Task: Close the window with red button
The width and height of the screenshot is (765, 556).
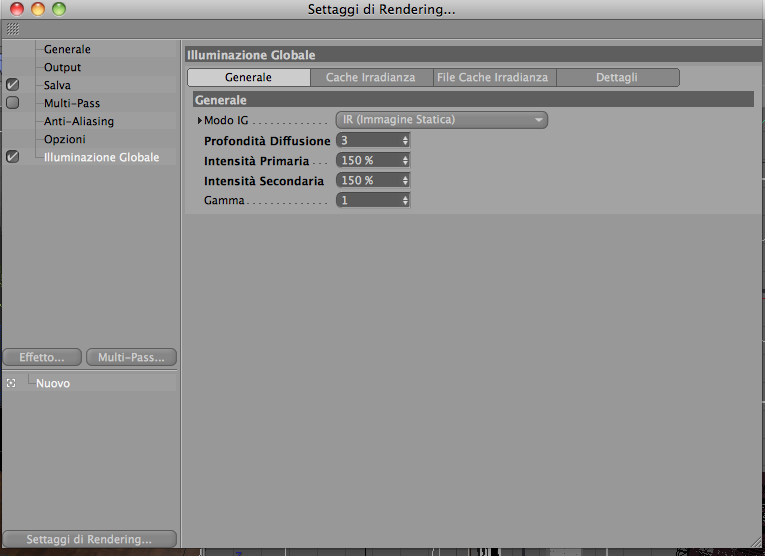Action: tap(17, 9)
